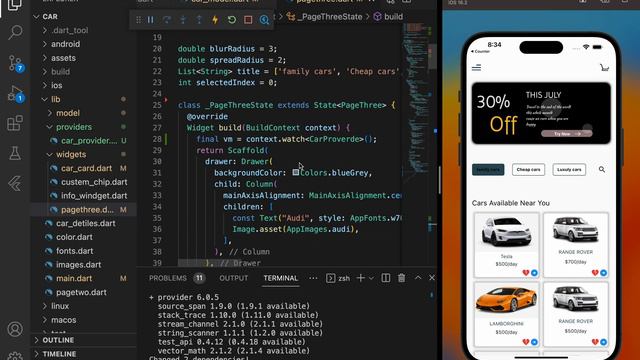Click the debug Step Over button
Viewport: 640px width, 360px height.
click(x=167, y=20)
